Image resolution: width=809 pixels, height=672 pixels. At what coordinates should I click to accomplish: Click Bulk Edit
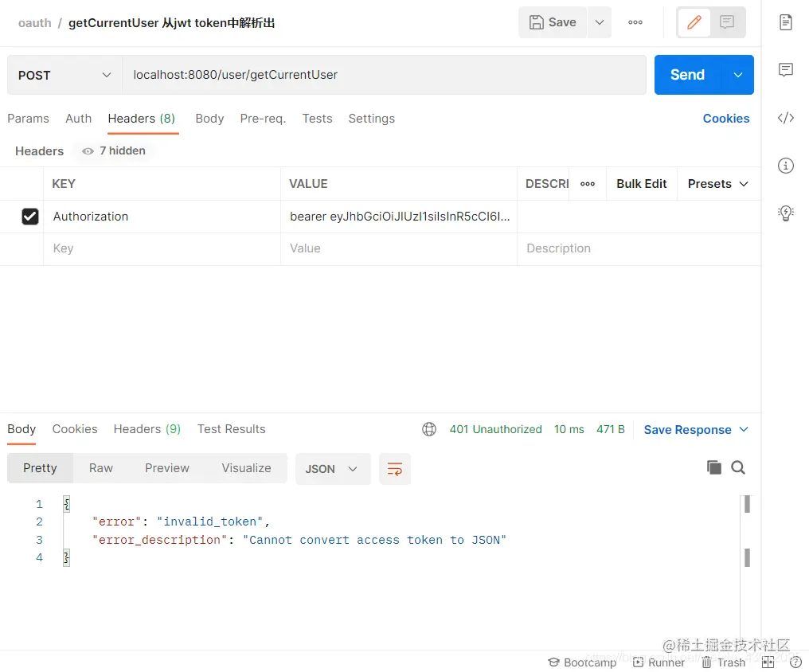click(x=641, y=184)
